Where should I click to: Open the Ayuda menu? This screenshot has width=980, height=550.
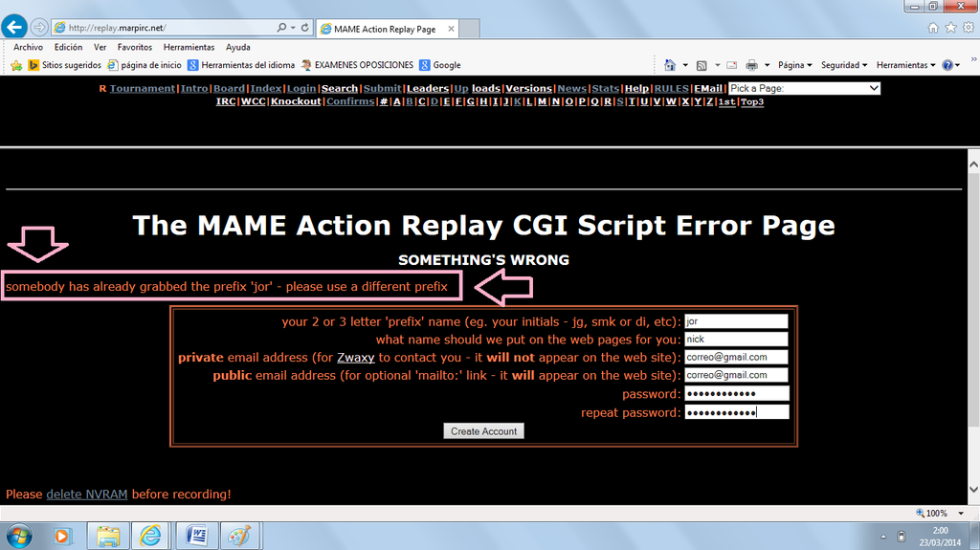238,47
